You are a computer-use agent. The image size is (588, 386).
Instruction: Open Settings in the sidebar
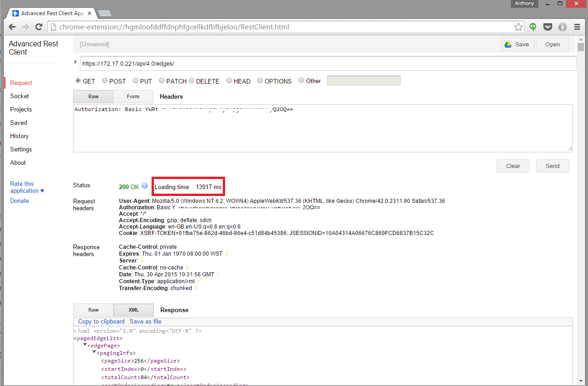(x=21, y=150)
